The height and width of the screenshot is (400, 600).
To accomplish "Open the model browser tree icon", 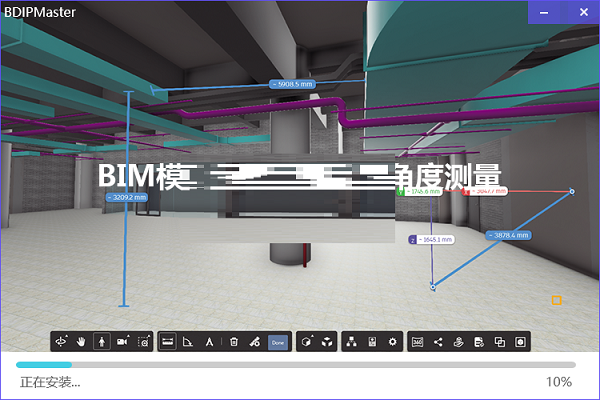I will (x=352, y=342).
